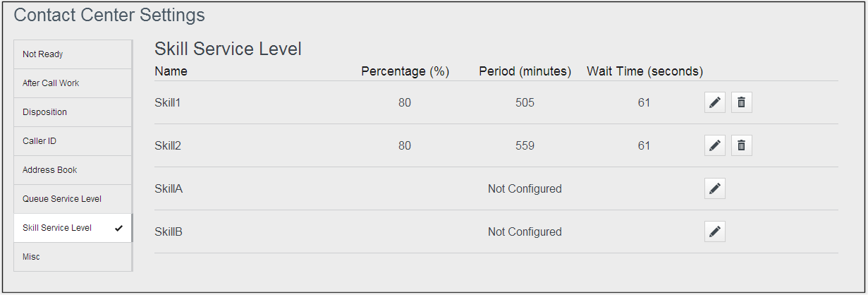Edit the Skill1 service level
868x295 pixels.
[714, 103]
